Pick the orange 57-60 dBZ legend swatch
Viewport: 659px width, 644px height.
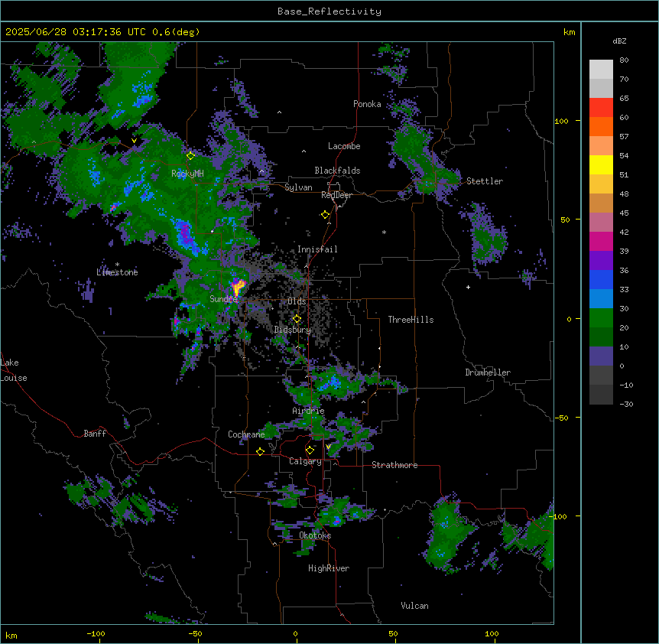point(601,126)
